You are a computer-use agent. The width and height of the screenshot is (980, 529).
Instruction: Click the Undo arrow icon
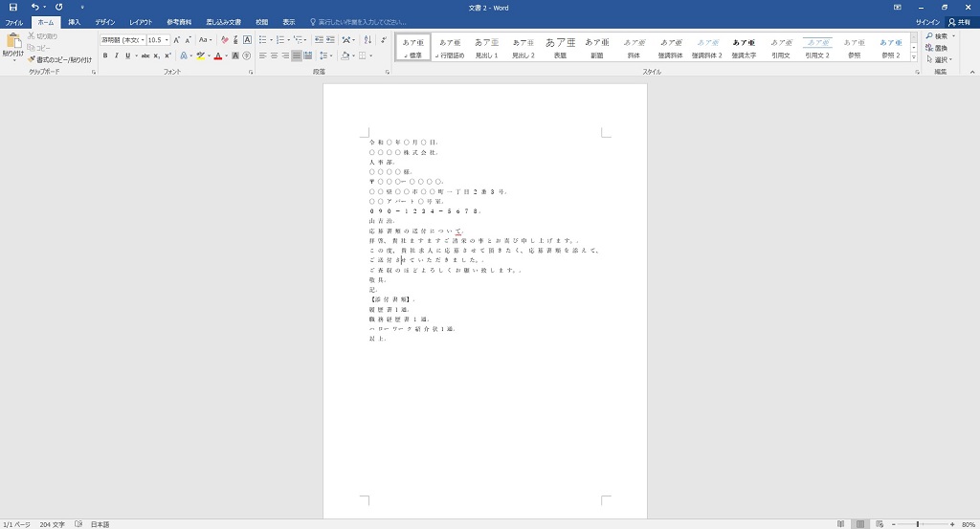[35, 8]
